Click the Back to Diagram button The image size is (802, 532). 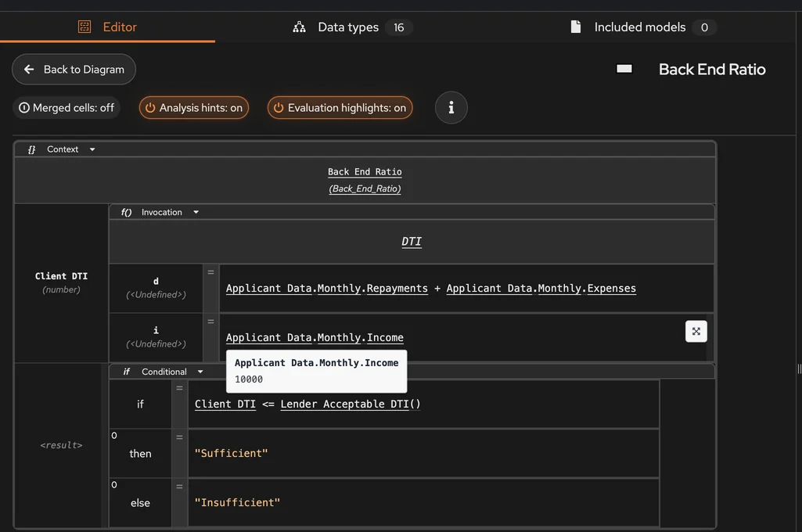click(x=74, y=69)
